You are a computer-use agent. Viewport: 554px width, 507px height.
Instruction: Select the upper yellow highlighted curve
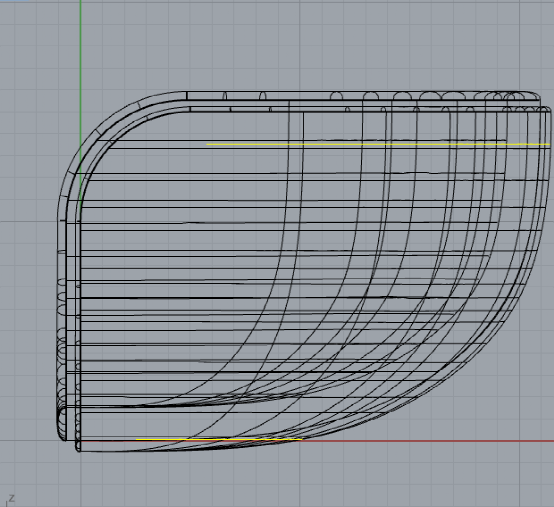coord(378,145)
